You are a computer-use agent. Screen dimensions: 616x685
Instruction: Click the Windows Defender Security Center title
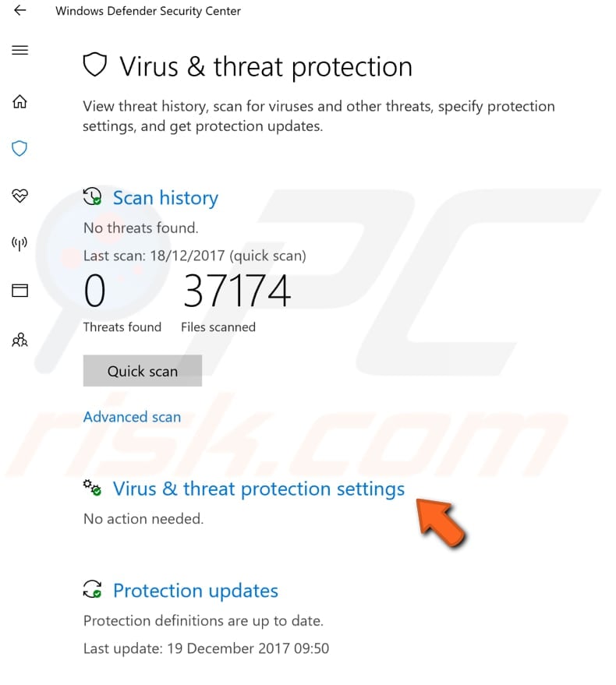[147, 11]
